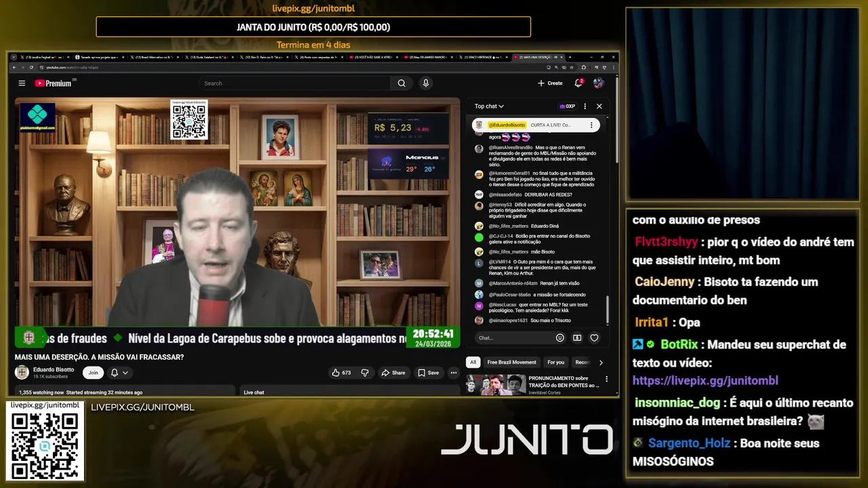The height and width of the screenshot is (488, 868).
Task: Click the @RuanAlvesBrandão chat username
Action: click(x=511, y=147)
